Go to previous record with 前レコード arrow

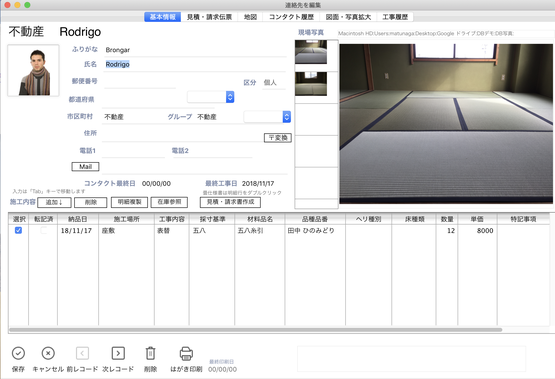click(82, 353)
